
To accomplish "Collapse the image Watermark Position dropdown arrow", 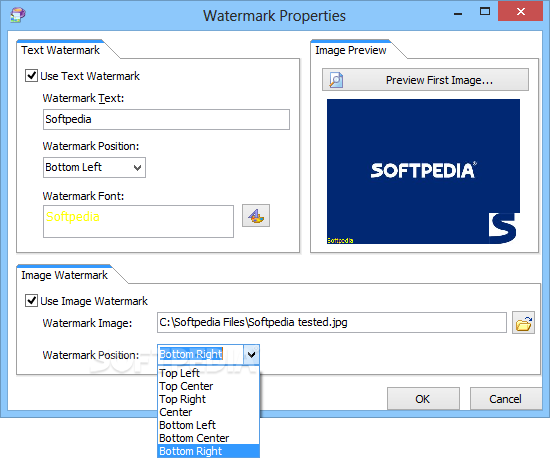I will [251, 355].
